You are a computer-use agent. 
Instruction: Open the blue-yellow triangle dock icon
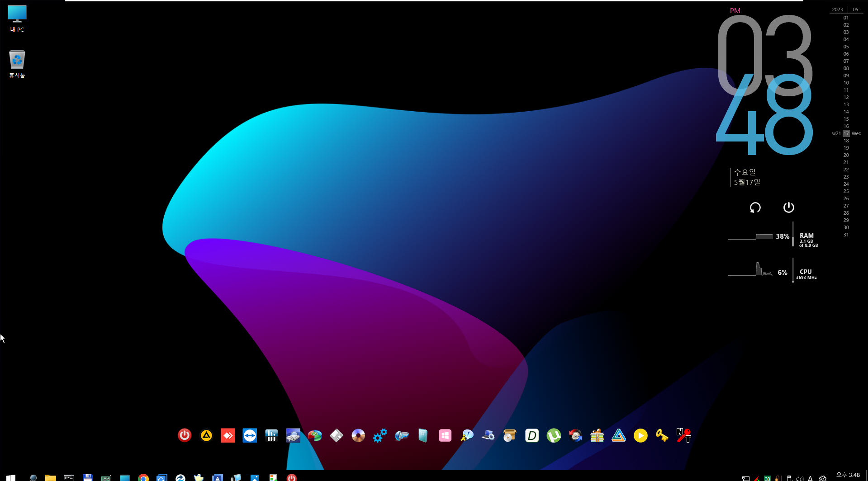619,435
